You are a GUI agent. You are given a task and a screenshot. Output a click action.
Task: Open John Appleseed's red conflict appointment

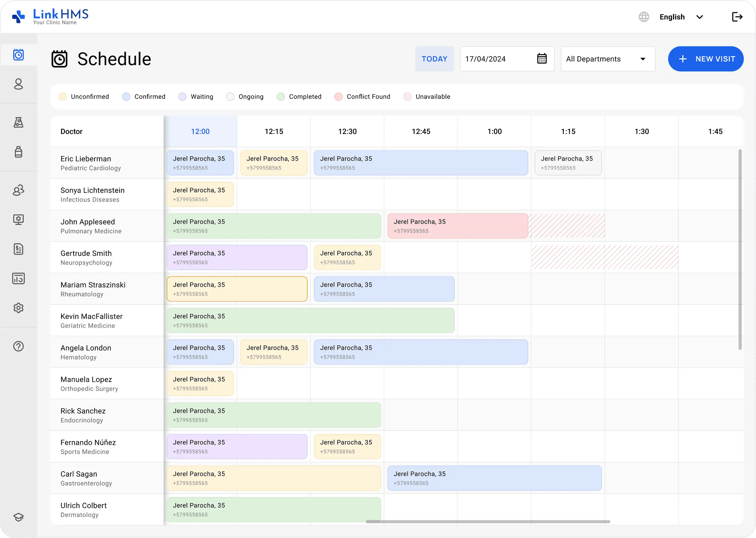click(x=457, y=226)
